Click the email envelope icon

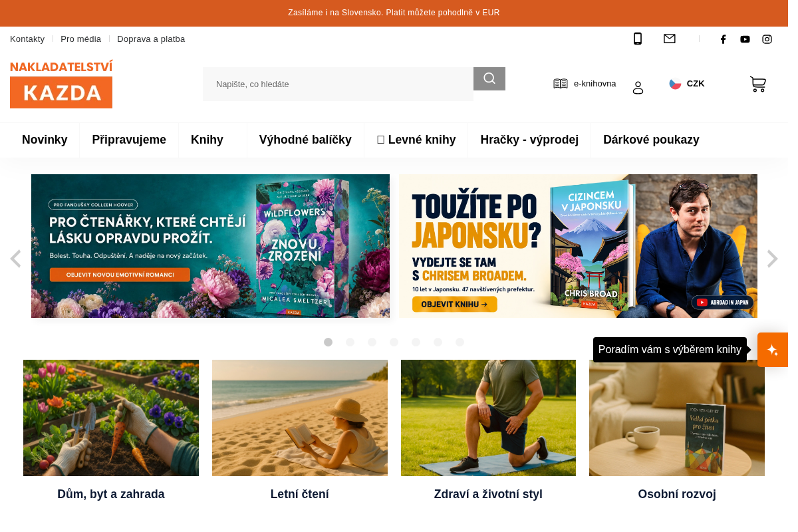(x=670, y=39)
